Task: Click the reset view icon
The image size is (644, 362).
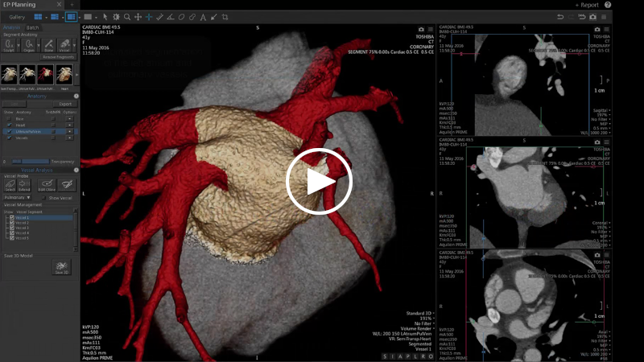Action: tap(582, 17)
